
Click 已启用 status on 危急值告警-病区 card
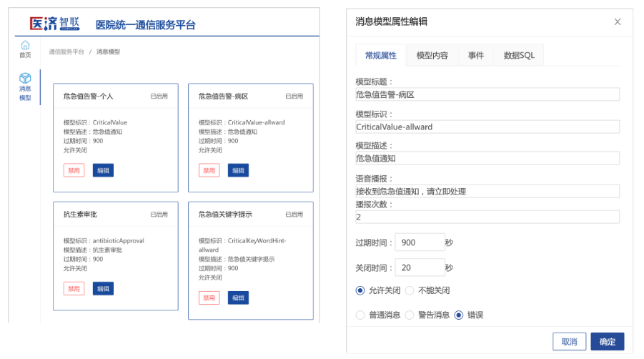(x=294, y=96)
